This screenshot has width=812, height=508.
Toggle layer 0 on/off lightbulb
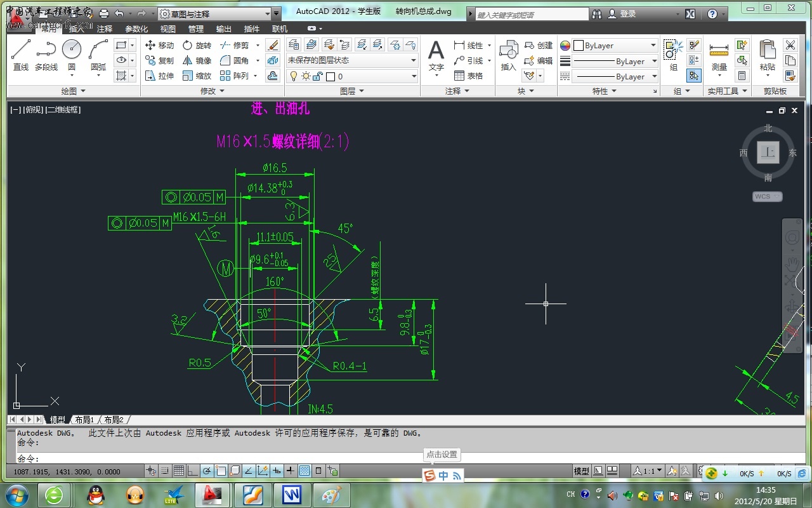coord(294,76)
